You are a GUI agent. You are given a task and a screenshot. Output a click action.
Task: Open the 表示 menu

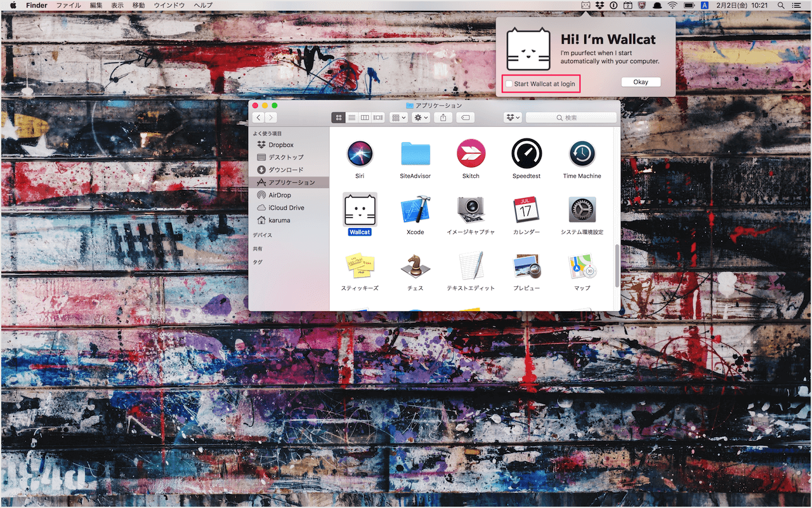point(117,5)
